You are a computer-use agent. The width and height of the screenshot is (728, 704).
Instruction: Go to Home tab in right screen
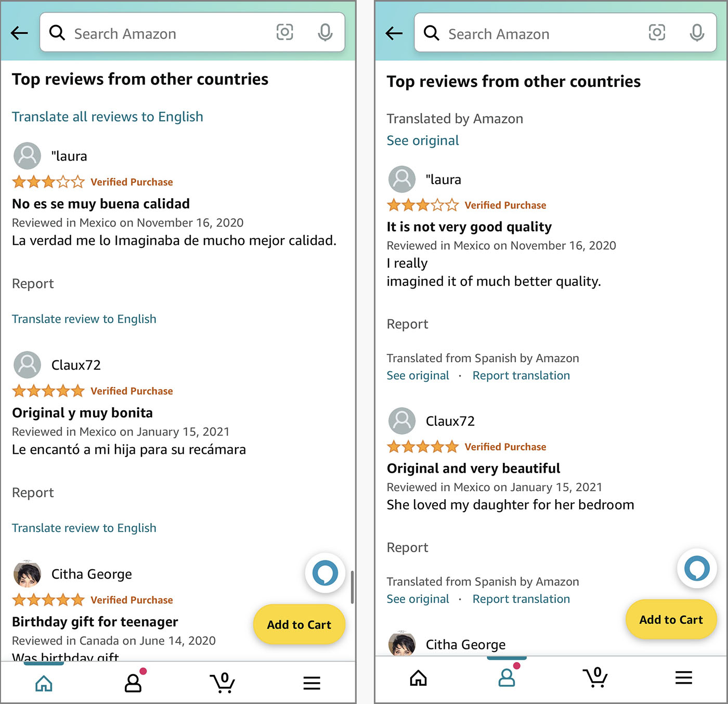(x=418, y=677)
